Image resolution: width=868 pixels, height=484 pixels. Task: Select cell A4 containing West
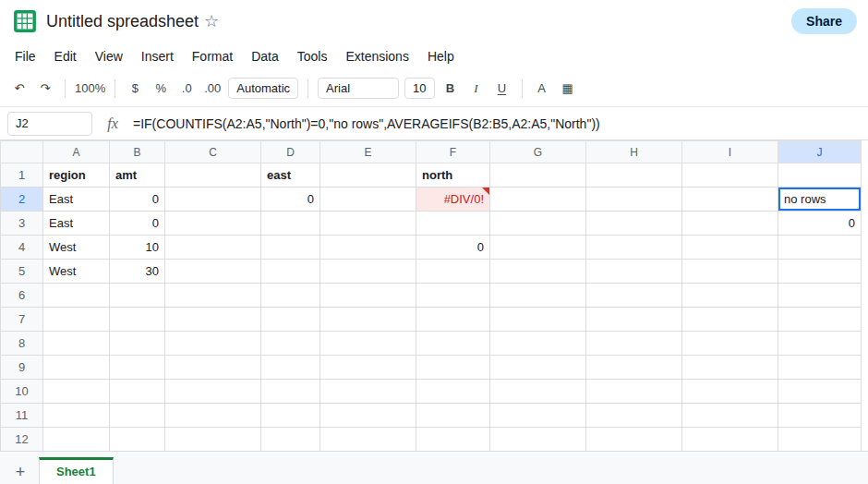77,248
